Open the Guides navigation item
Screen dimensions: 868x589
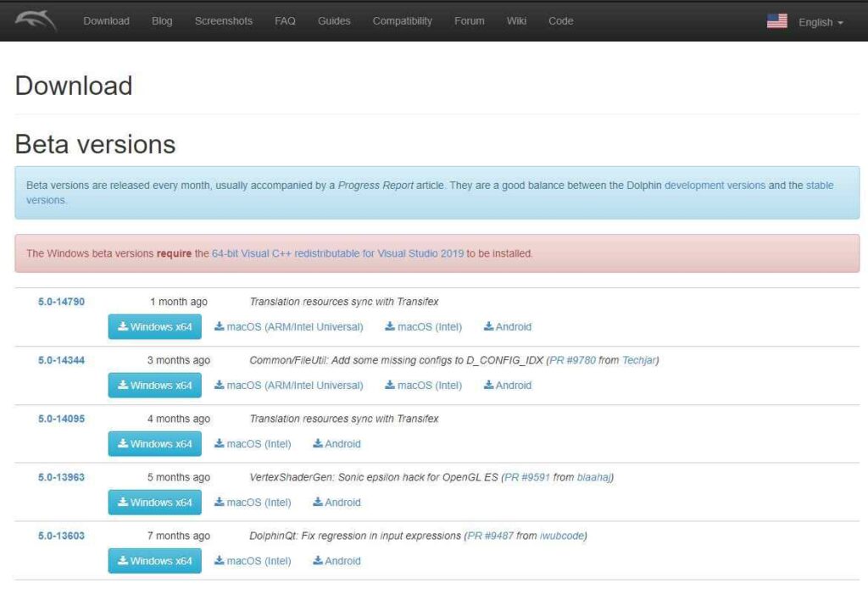click(334, 21)
